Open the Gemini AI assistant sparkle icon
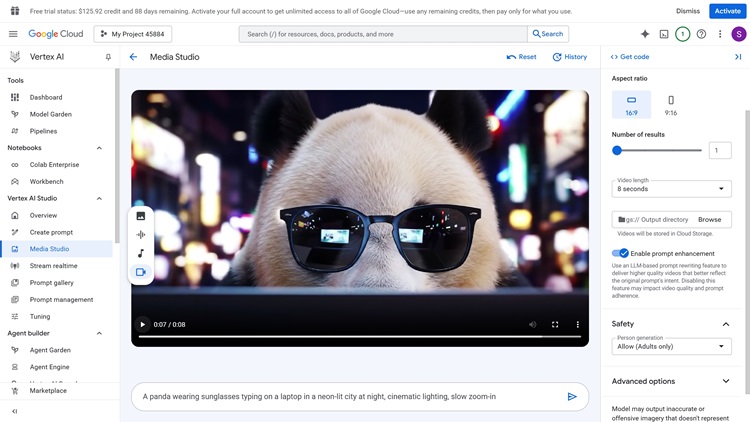The width and height of the screenshot is (750, 422). 645,34
